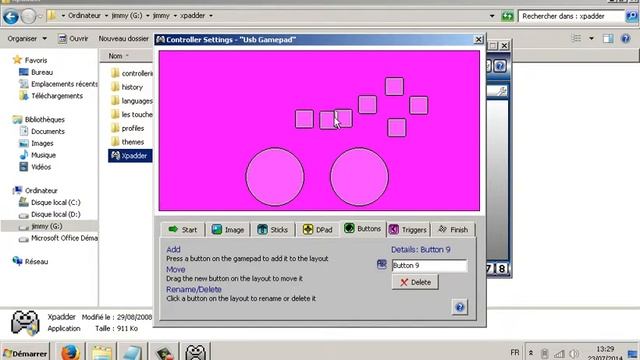
Task: Select the leftmost small button square on layout
Action: (x=304, y=119)
